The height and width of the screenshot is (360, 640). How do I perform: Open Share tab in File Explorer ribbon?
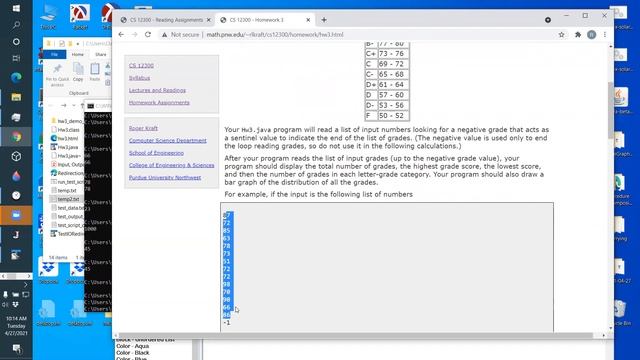pos(100,54)
